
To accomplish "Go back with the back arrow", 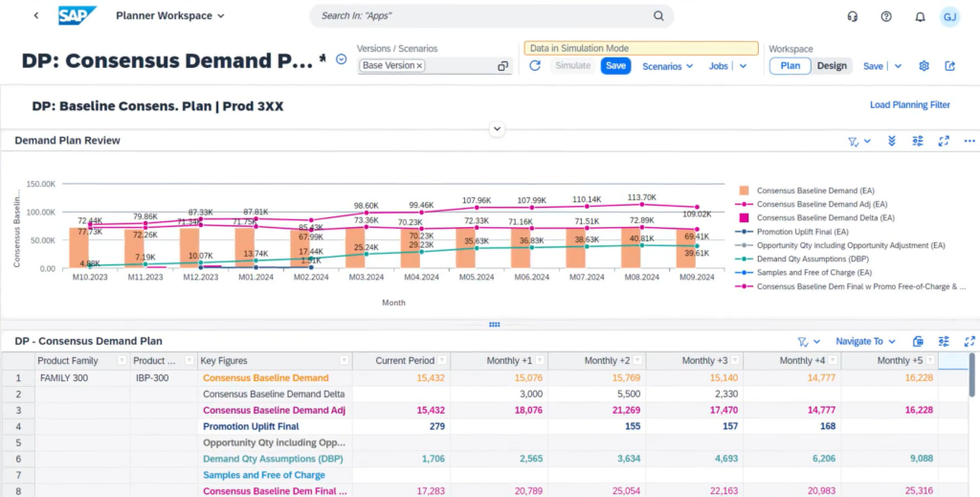I will click(36, 15).
